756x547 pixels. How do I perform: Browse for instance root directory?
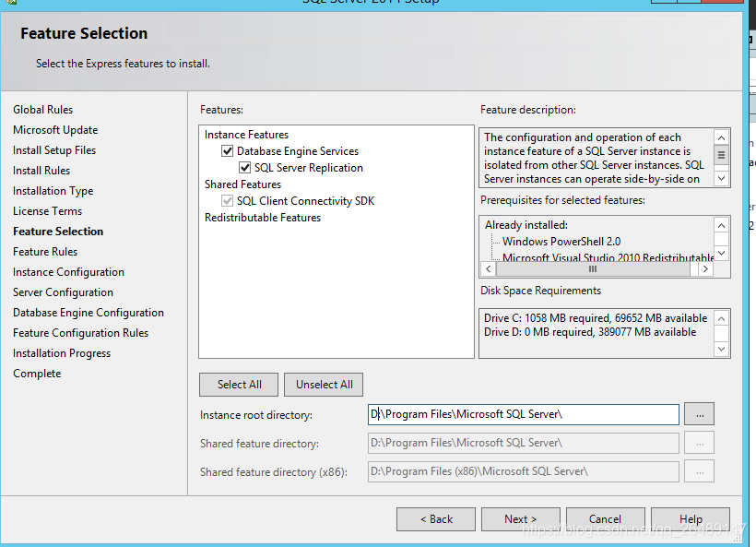coord(699,414)
